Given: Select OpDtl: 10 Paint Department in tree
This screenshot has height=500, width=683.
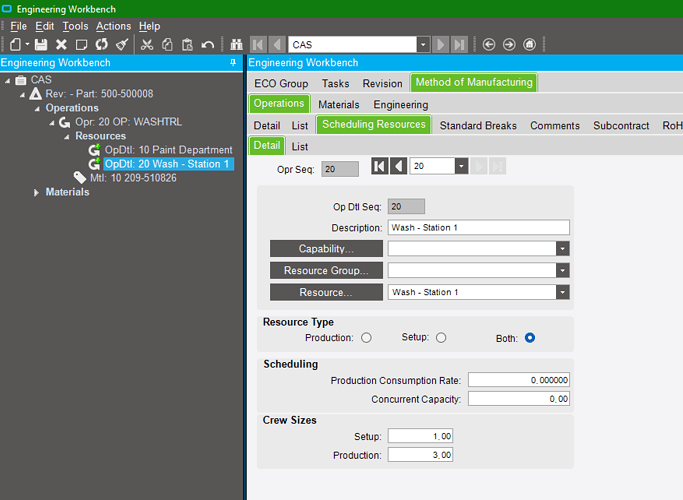Looking at the screenshot, I should [x=168, y=150].
